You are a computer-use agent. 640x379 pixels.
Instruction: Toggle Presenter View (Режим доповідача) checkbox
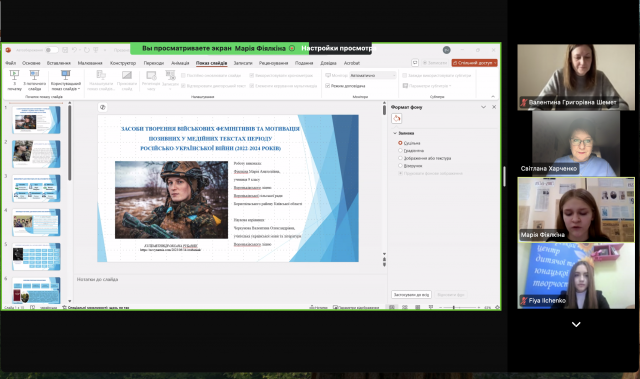[327, 86]
